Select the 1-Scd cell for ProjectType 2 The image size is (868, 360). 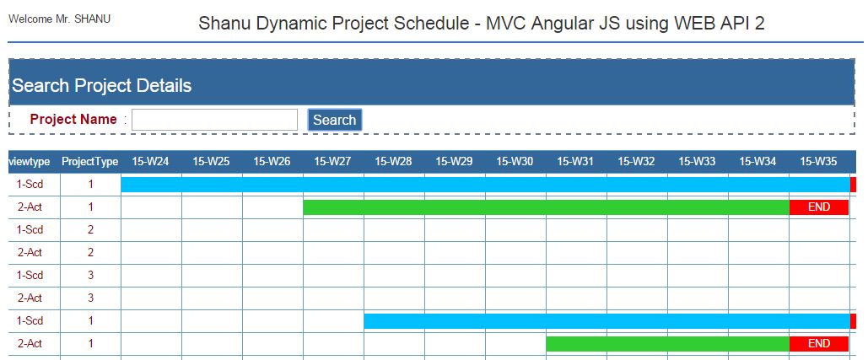click(30, 230)
